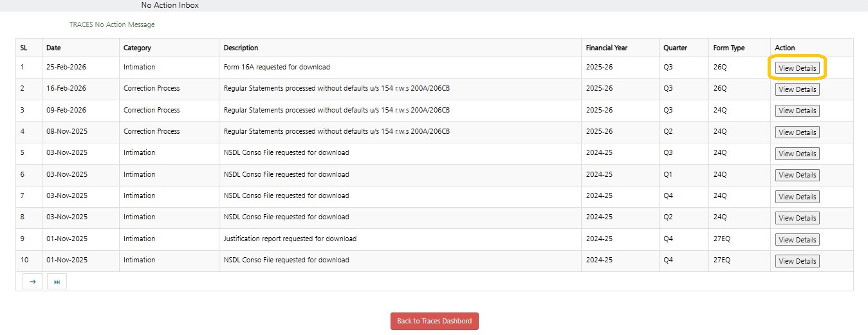Click the Quarter column header
868x335 pixels.
tap(675, 48)
